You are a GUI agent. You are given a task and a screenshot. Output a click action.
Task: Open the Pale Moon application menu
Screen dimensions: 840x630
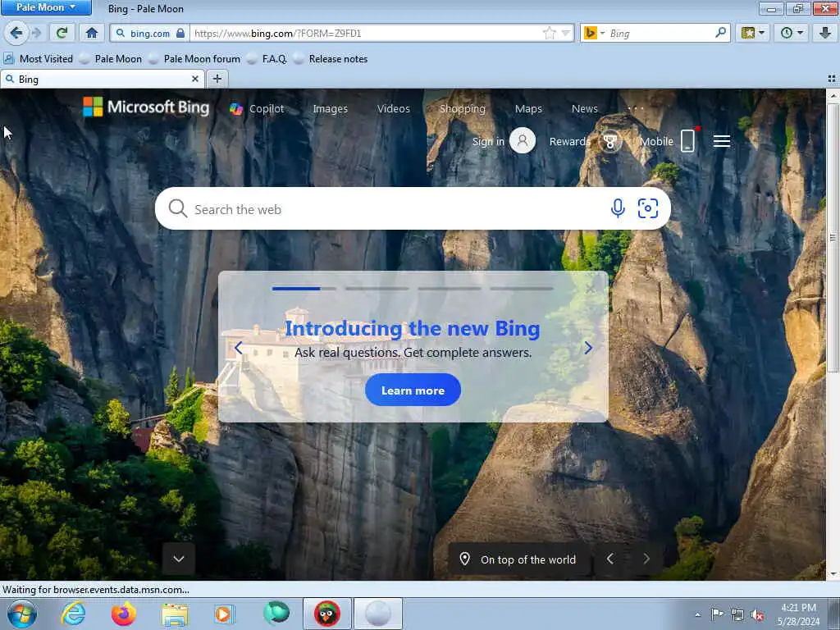point(46,7)
